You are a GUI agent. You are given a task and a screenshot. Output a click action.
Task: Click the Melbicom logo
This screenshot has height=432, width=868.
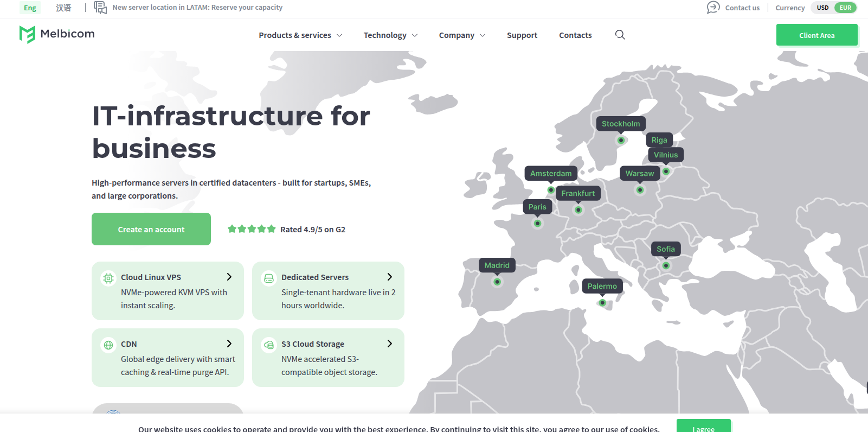point(57,34)
